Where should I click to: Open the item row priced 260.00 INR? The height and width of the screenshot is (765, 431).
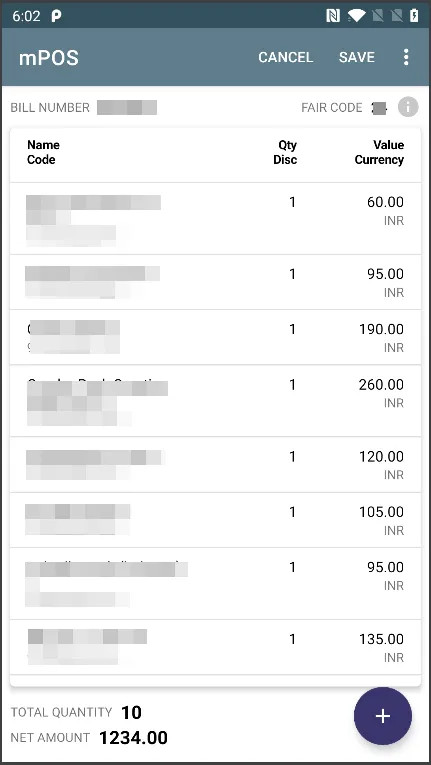(215, 401)
